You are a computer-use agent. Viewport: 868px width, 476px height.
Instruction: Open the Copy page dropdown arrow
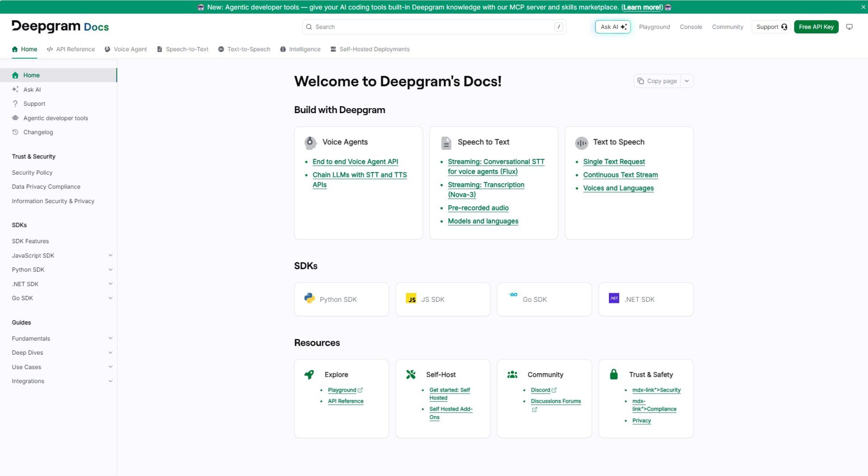(x=687, y=81)
